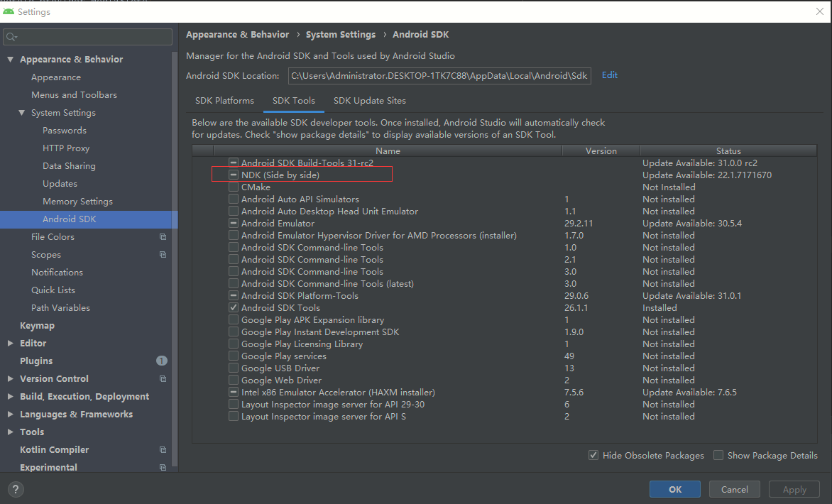Toggle Intel x86 Emulator Accelerator (HAXM) checkbox
Screen dimensions: 832x504
click(234, 392)
